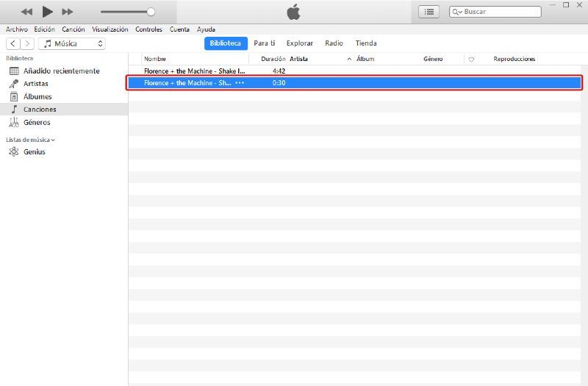Adjust the volume slider
The image size is (588, 386).
151,12
